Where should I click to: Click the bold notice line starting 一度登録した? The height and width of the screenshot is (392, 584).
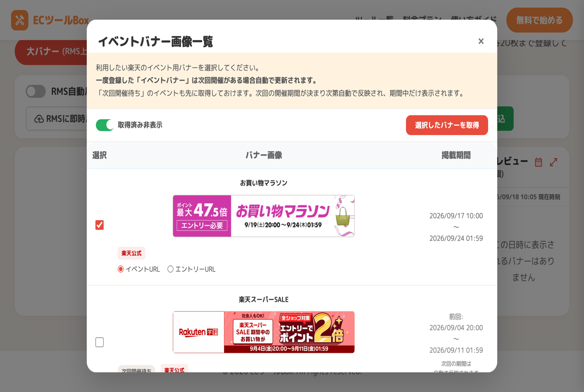pyautogui.click(x=206, y=81)
